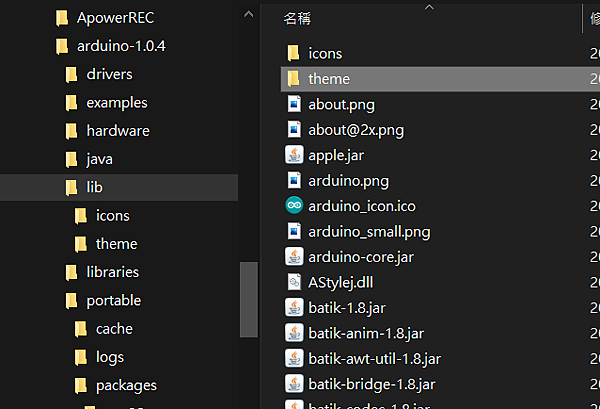600x409 pixels.
Task: Click the sort arrow above the 名稱 column
Action: coord(429,7)
